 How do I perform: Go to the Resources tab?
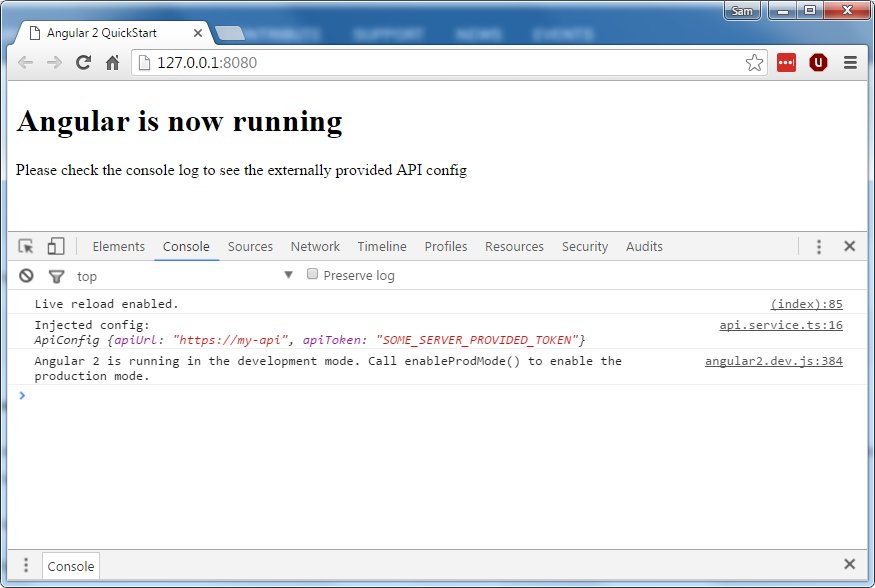point(514,247)
